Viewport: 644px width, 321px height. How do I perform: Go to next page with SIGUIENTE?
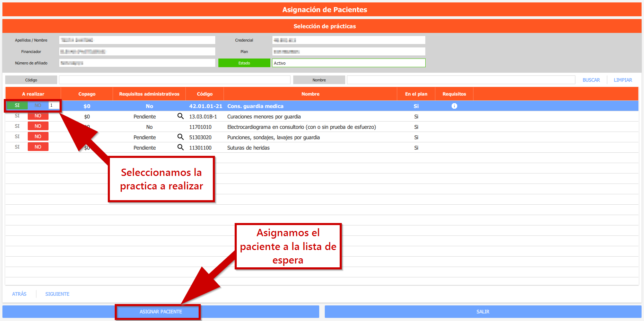tap(57, 294)
